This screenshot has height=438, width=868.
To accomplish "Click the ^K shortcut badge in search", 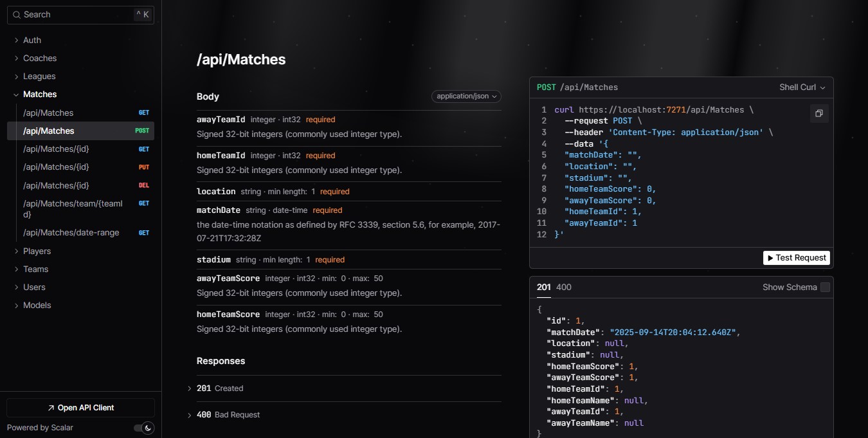I will click(143, 15).
